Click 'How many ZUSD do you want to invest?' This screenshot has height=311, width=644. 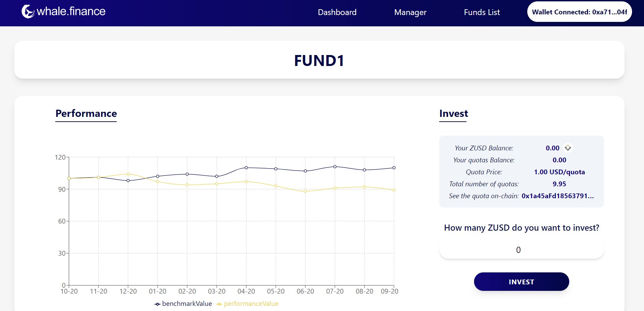[x=521, y=228]
